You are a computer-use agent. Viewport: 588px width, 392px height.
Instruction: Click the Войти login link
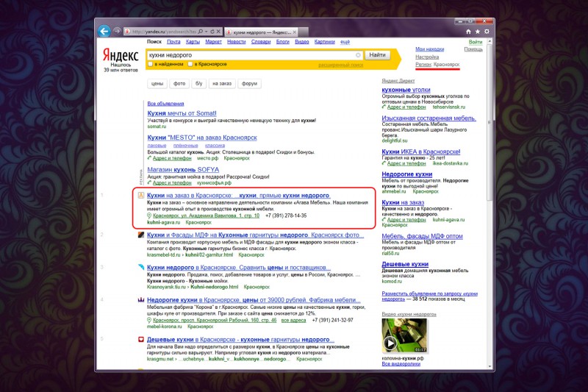(476, 42)
